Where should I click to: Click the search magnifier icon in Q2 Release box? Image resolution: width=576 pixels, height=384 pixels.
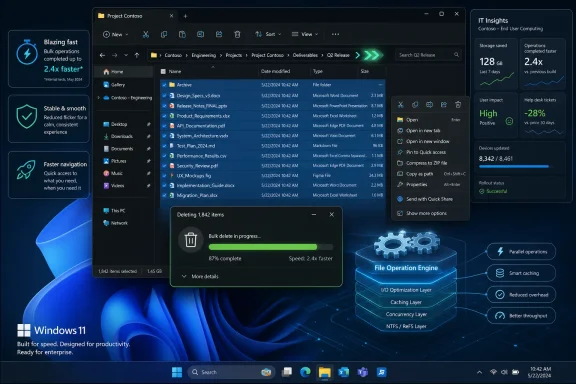(456, 55)
